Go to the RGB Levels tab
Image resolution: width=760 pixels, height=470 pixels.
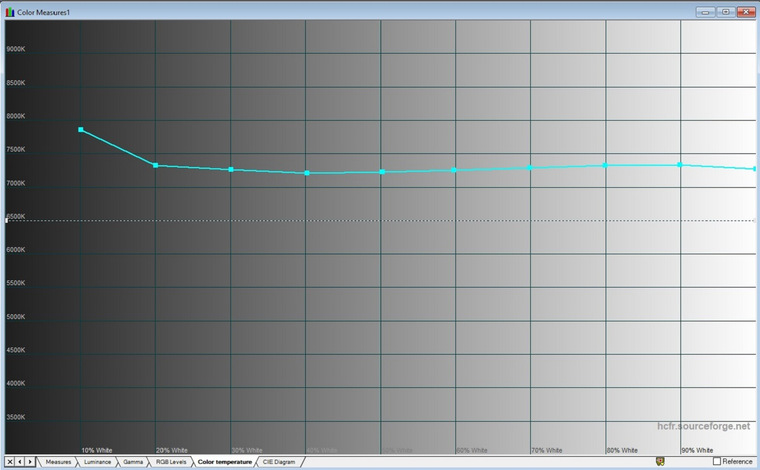[x=171, y=462]
